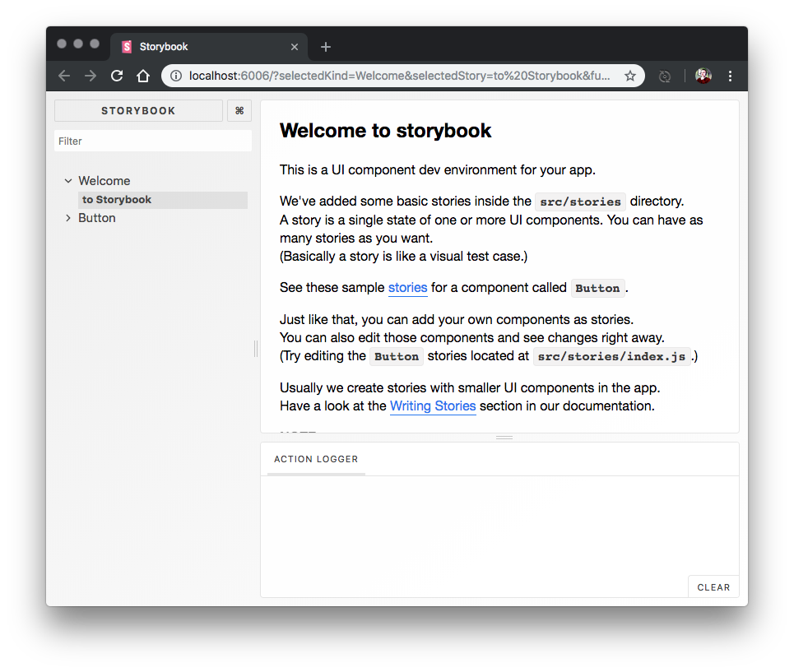The image size is (794, 672).
Task: Open the Chrome three-dot menu
Action: [x=730, y=76]
